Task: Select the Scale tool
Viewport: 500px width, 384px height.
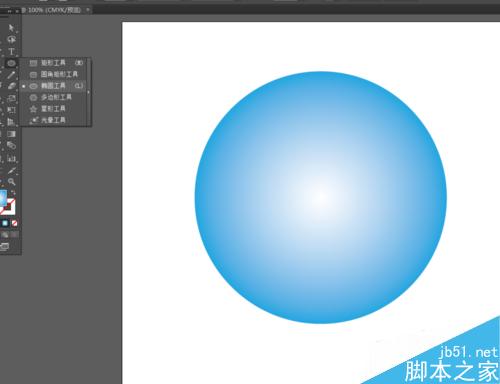Action: coord(11,98)
